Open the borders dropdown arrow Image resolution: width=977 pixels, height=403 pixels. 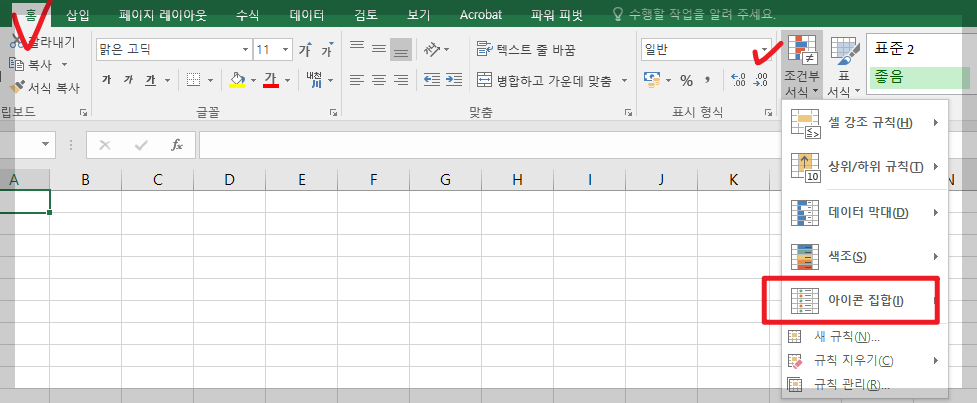(x=210, y=80)
